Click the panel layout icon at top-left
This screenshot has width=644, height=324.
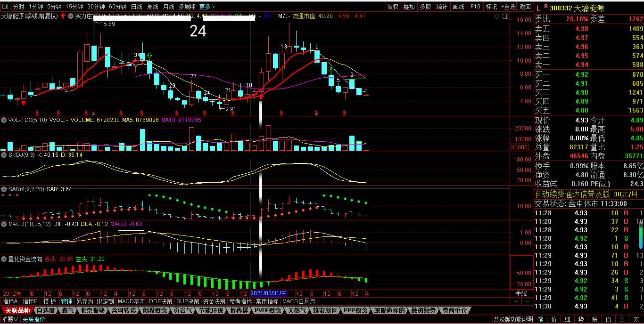coord(6,7)
